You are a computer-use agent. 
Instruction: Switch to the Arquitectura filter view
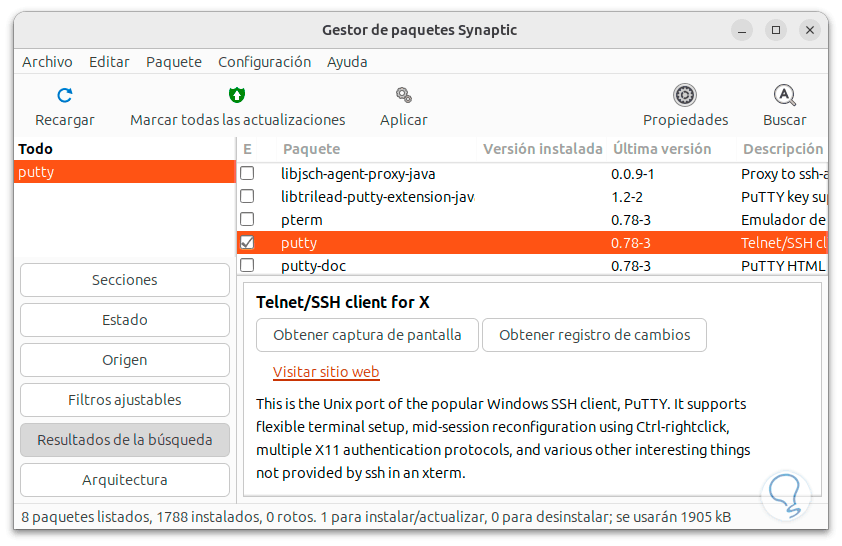pyautogui.click(x=125, y=480)
